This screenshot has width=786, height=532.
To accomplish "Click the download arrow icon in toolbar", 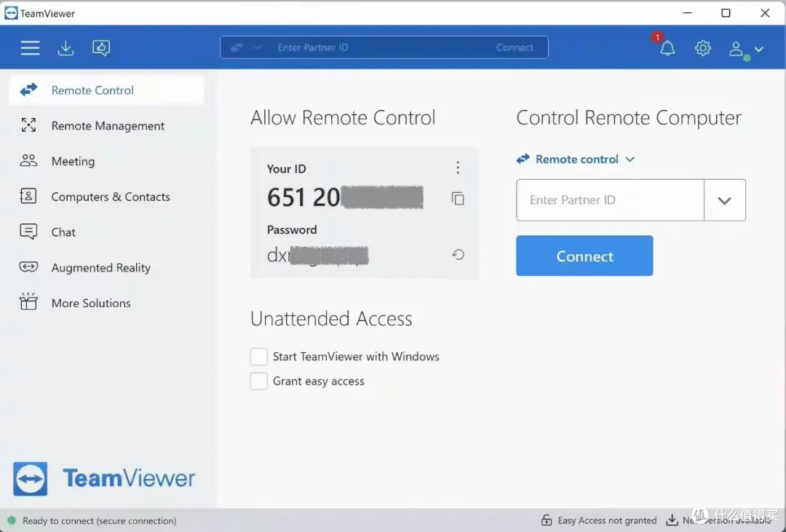I will (x=65, y=47).
